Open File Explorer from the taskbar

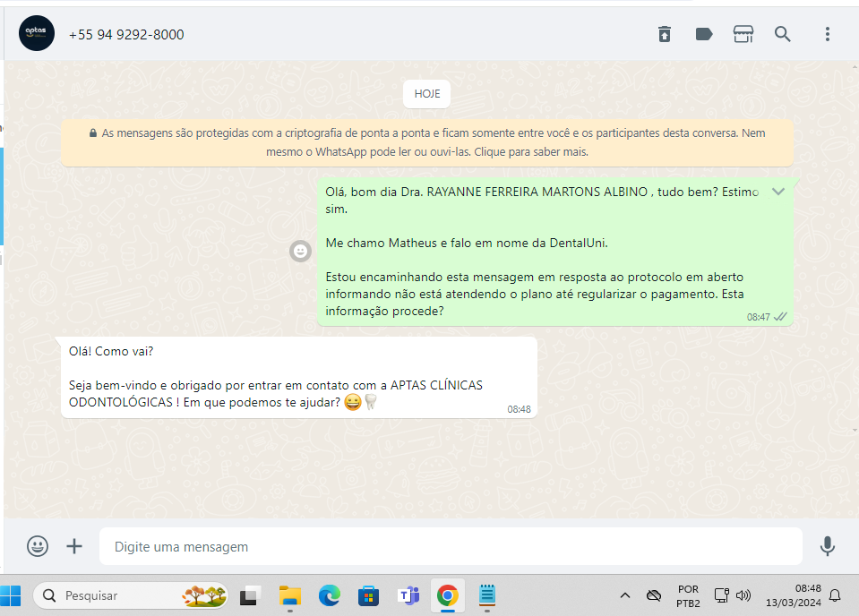coord(290,595)
